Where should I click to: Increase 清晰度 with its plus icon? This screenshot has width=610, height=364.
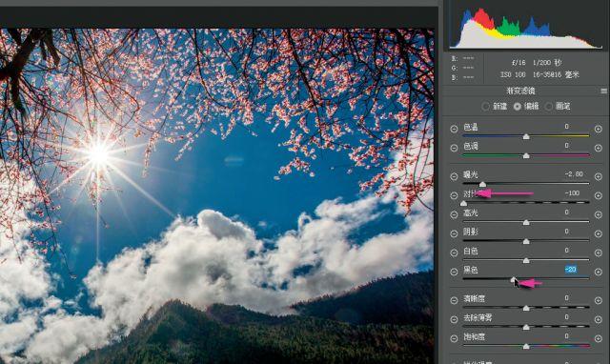[x=599, y=300]
